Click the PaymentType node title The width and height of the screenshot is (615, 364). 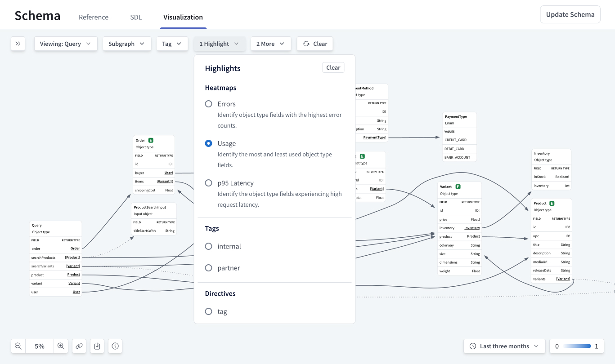pos(456,116)
